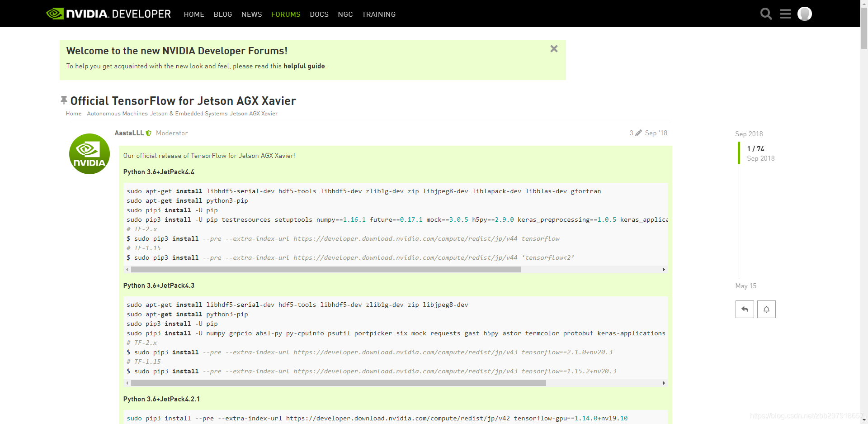Open the search magnifier icon
The height and width of the screenshot is (424, 868).
[766, 14]
